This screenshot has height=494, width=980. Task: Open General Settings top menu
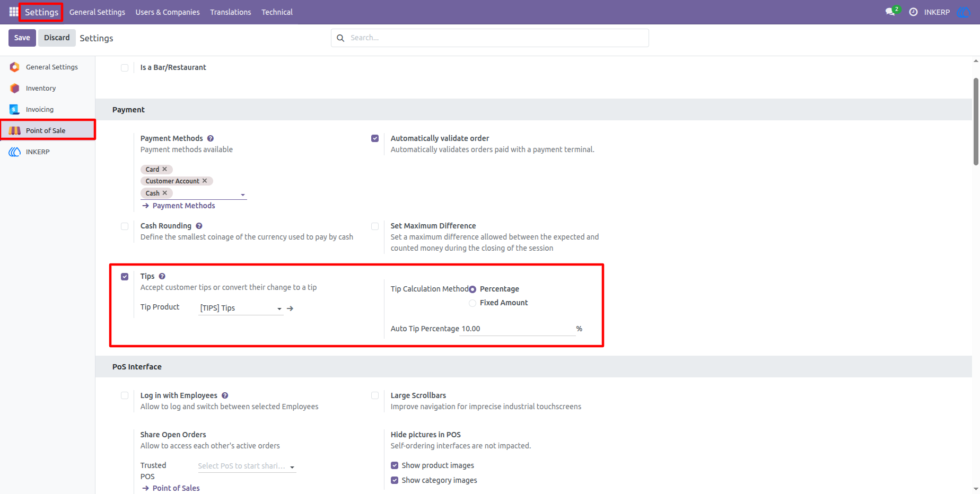coord(97,12)
